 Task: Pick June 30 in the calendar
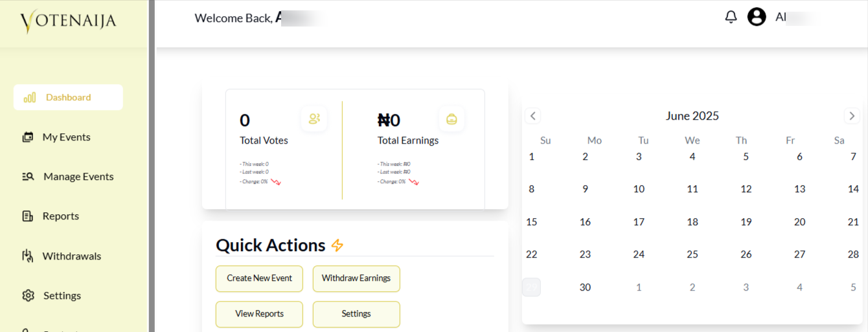click(x=585, y=287)
